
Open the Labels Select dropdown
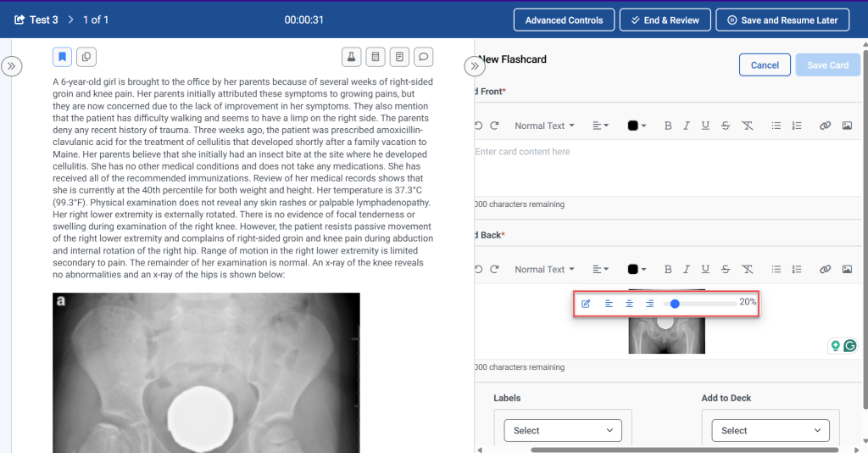click(563, 430)
